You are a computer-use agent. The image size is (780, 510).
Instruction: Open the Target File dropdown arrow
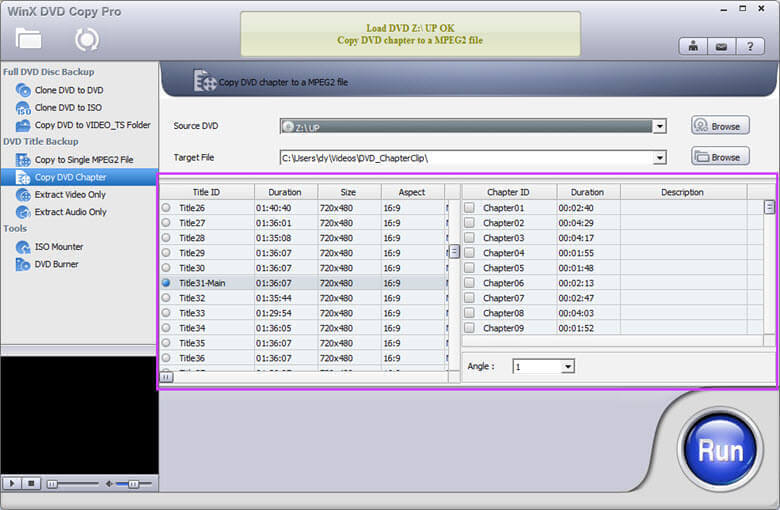point(660,158)
